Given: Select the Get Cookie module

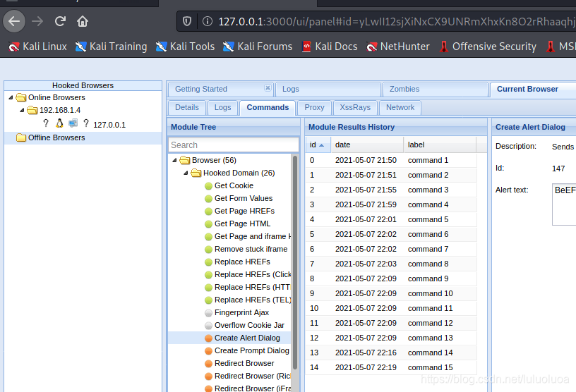Looking at the screenshot, I should pyautogui.click(x=234, y=185).
